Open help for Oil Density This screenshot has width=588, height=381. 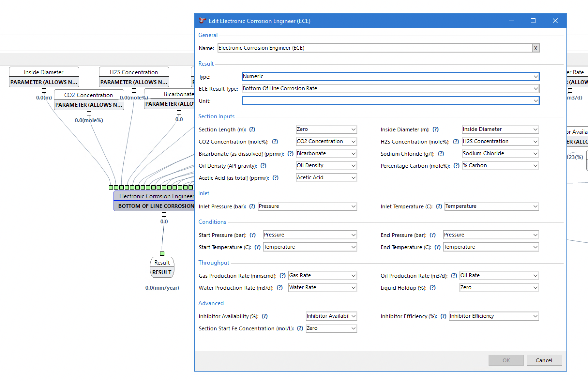[263, 166]
